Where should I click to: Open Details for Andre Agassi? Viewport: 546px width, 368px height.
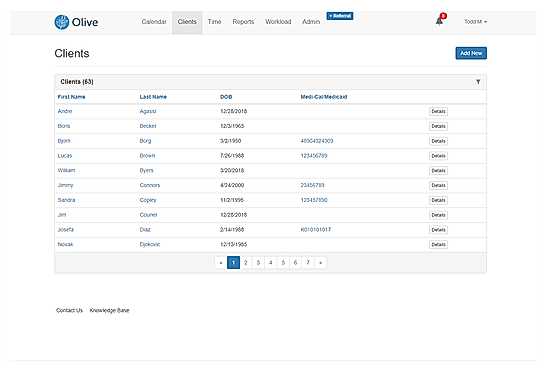(x=438, y=111)
